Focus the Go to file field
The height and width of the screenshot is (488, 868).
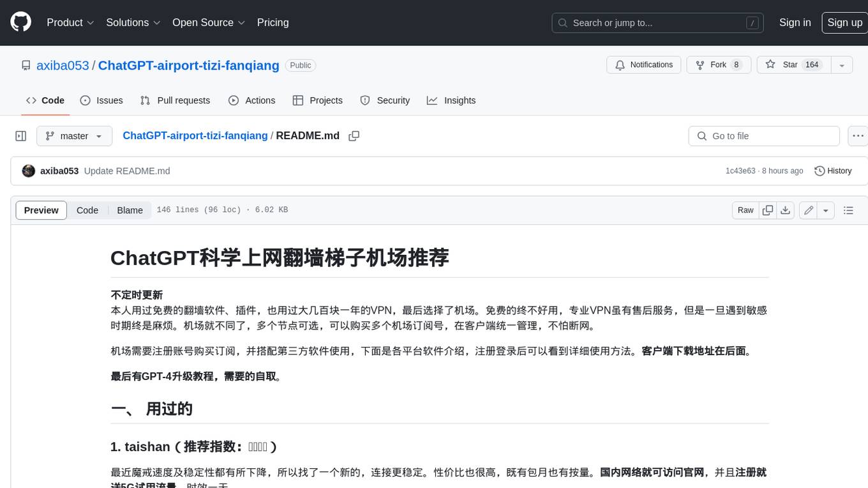click(764, 136)
